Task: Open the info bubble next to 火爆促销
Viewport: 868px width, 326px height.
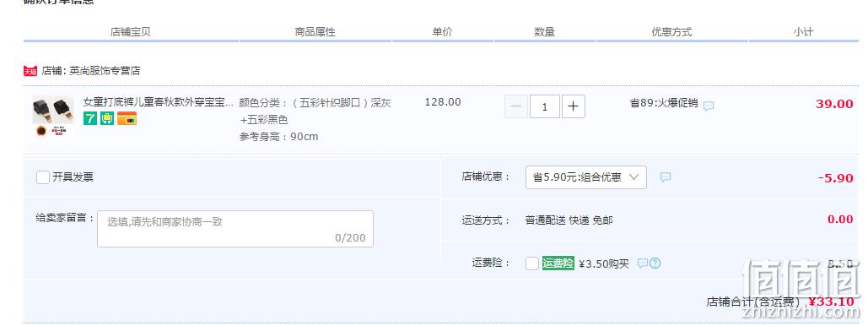Action: pos(709,106)
